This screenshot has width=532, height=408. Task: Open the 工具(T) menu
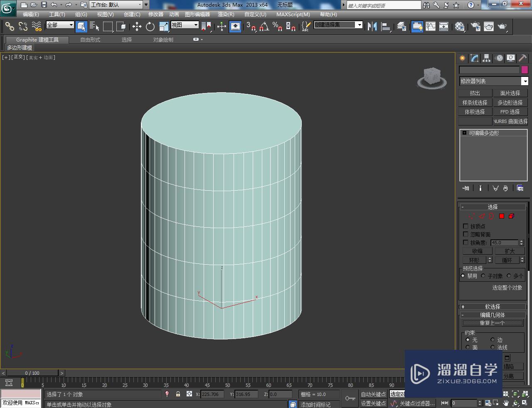pyautogui.click(x=57, y=14)
